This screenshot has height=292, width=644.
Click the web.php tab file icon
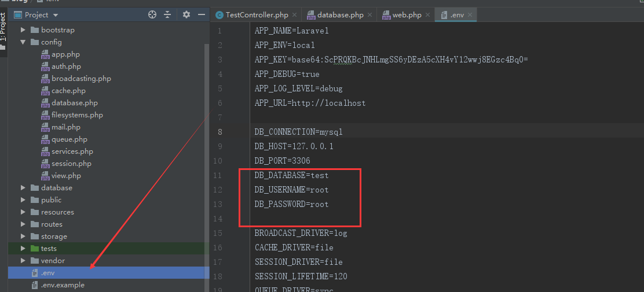pyautogui.click(x=386, y=15)
